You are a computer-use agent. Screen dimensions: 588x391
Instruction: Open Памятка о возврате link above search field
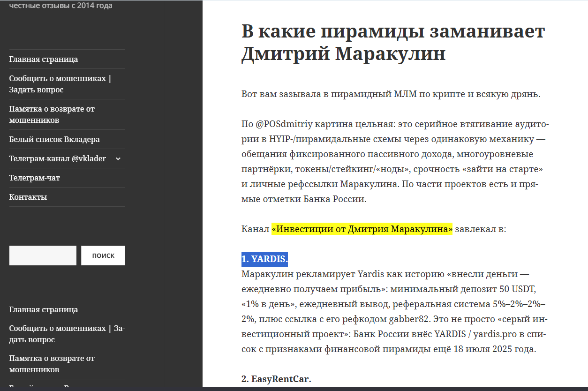tap(52, 114)
